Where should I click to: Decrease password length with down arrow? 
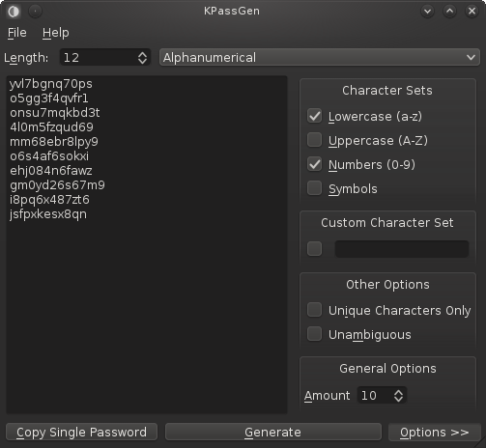pos(142,61)
